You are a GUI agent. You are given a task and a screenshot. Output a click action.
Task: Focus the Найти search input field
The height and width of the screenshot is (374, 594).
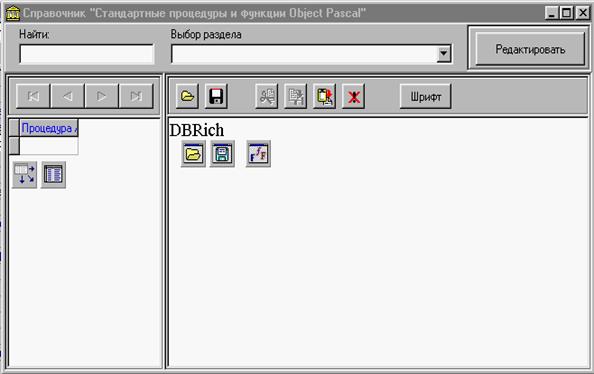87,54
